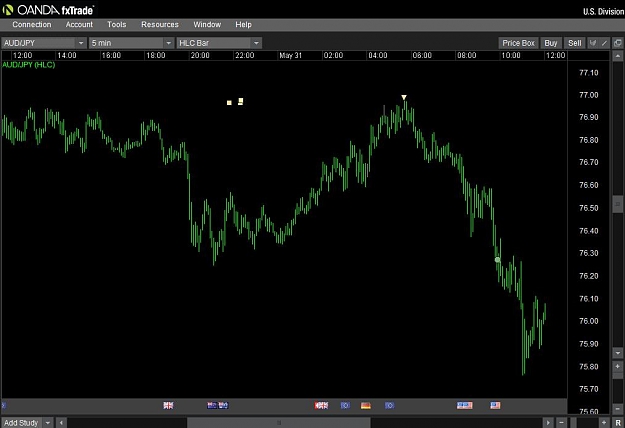This screenshot has height=428, width=625.
Task: Open the Connection menu
Action: 31,25
